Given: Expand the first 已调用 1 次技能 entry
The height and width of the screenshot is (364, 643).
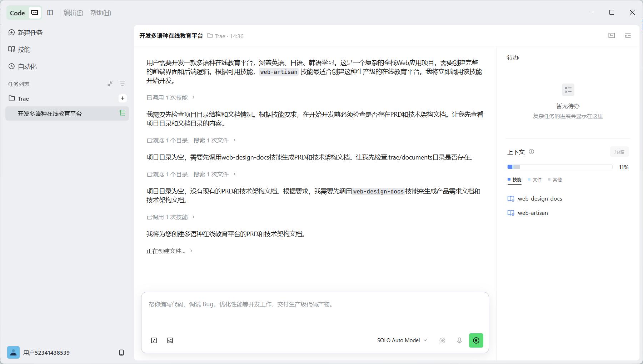Looking at the screenshot, I should coord(171,97).
